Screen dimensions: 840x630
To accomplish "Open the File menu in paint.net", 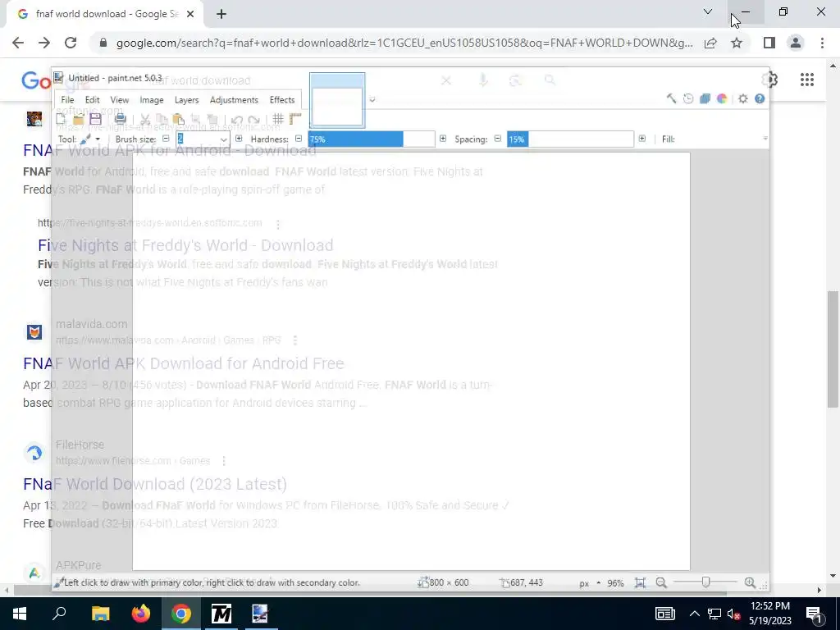I will click(67, 100).
